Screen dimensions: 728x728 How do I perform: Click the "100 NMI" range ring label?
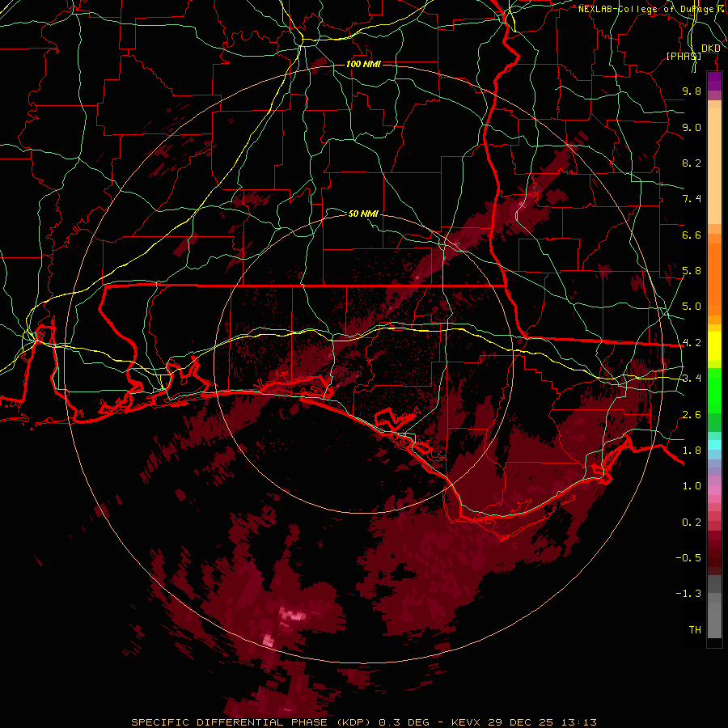click(x=363, y=64)
